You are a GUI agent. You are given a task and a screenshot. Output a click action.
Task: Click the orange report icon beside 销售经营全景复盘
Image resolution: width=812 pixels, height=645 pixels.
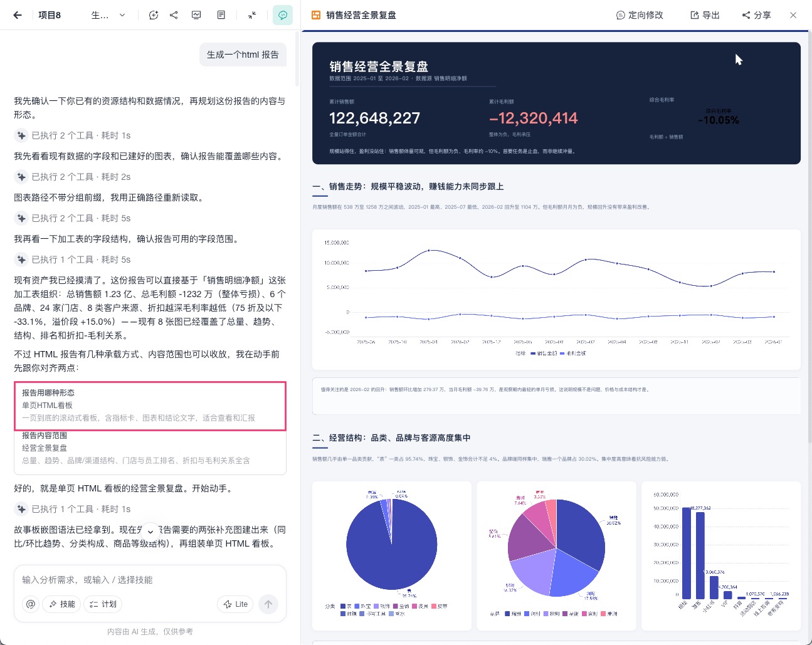[x=317, y=15]
